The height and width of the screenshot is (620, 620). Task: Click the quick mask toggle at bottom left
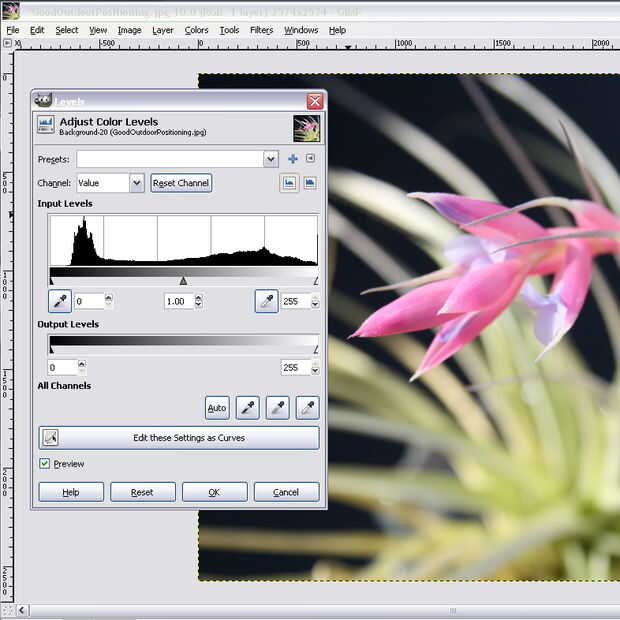click(7, 611)
